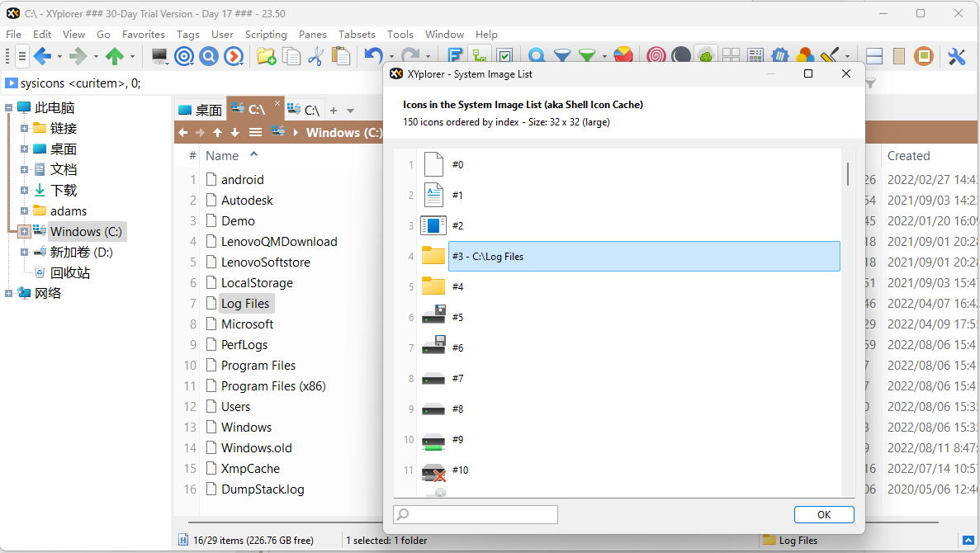This screenshot has height=553, width=980.
Task: Click the magnifier Find Files icon
Action: click(x=537, y=56)
